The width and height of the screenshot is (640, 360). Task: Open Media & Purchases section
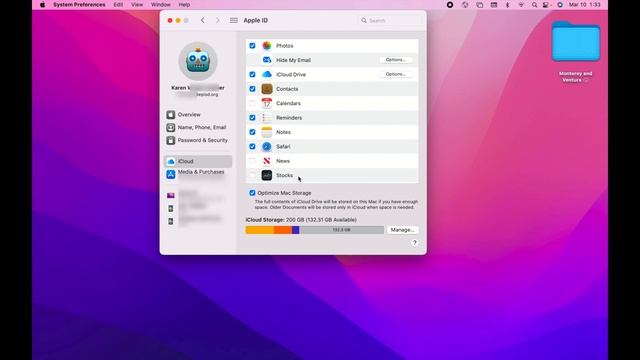coord(196,173)
